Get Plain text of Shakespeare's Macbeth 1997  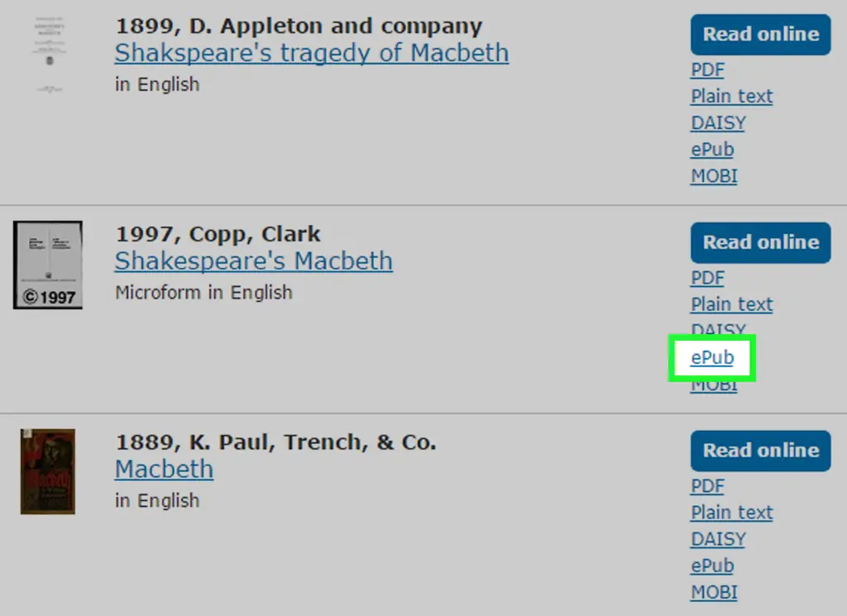click(x=732, y=304)
